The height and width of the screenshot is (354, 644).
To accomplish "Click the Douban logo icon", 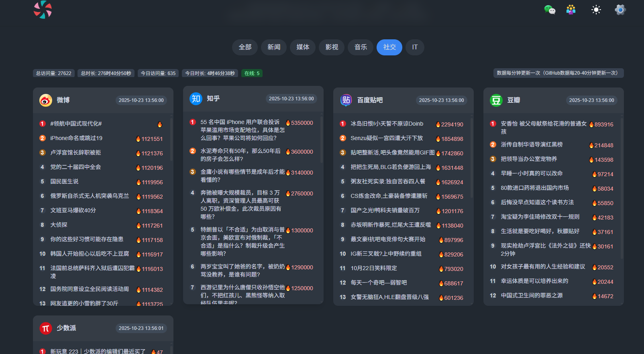I will click(x=496, y=100).
